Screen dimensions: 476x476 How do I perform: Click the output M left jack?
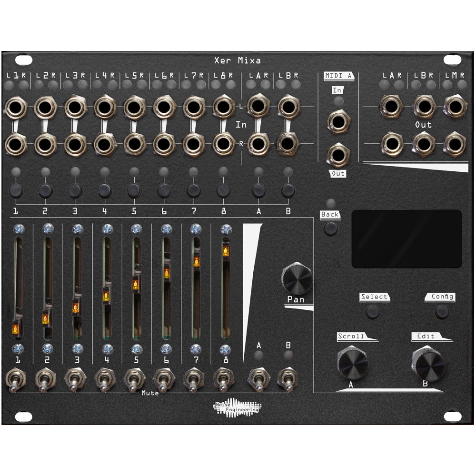coord(456,107)
